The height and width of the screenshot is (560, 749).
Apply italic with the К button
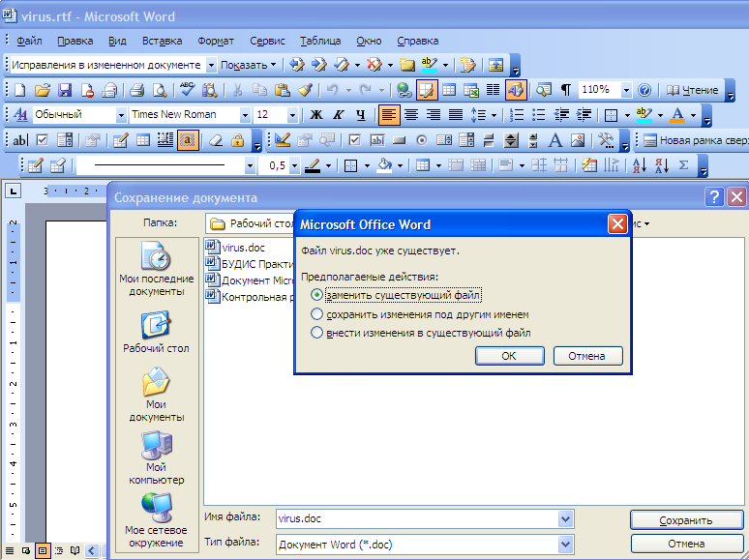pos(338,114)
